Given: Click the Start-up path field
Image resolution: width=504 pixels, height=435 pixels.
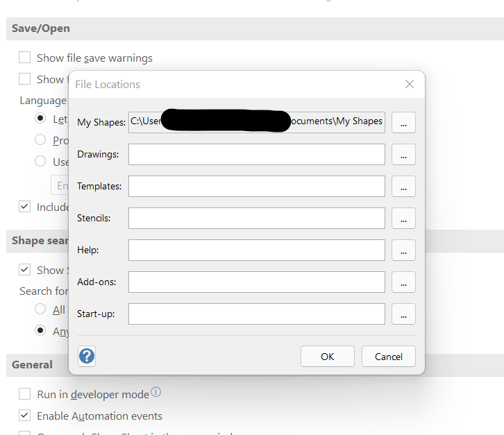Looking at the screenshot, I should pyautogui.click(x=257, y=314).
